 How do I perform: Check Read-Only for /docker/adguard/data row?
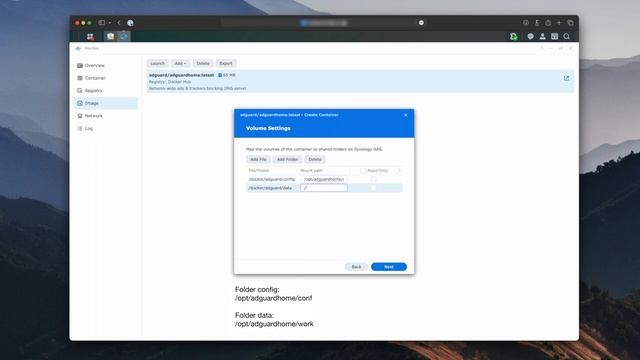pos(373,188)
